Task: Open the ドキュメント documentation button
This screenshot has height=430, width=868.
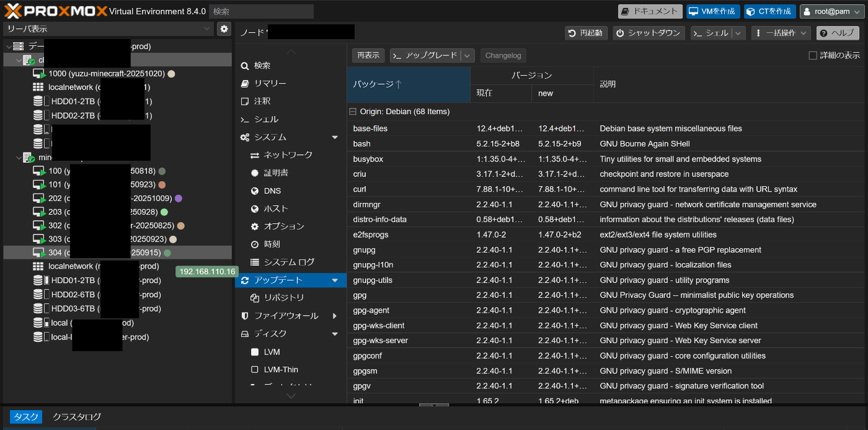Action: click(x=650, y=11)
